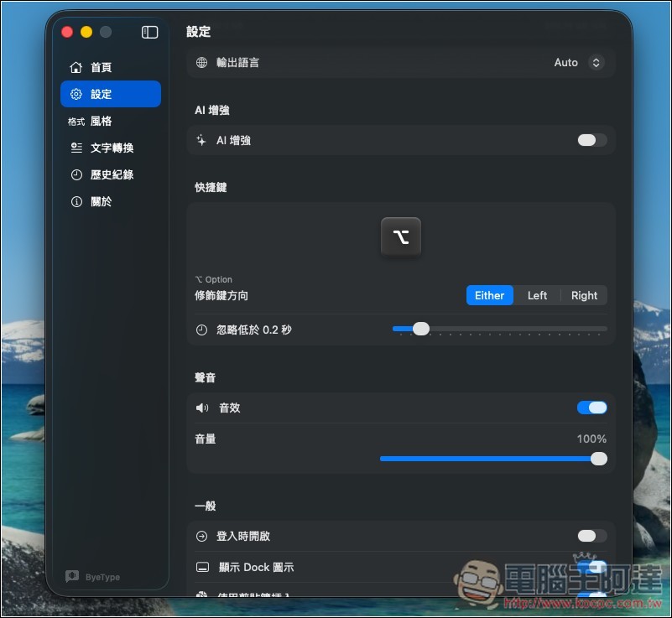This screenshot has height=618, width=672.
Task: Click the sparkle icon beside AI 增強
Action: (201, 140)
